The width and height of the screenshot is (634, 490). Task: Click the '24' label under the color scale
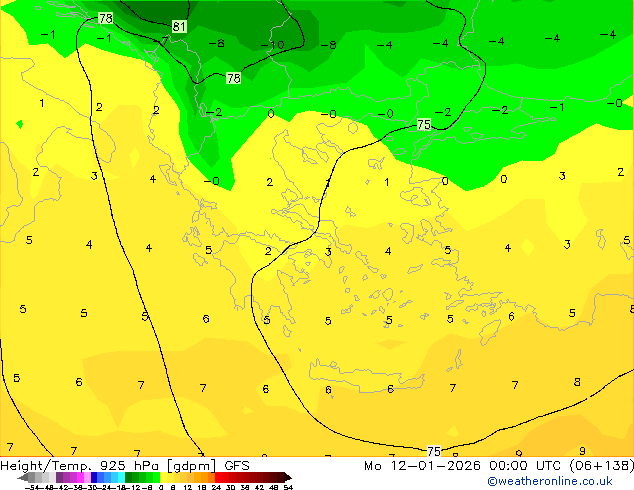216,487
